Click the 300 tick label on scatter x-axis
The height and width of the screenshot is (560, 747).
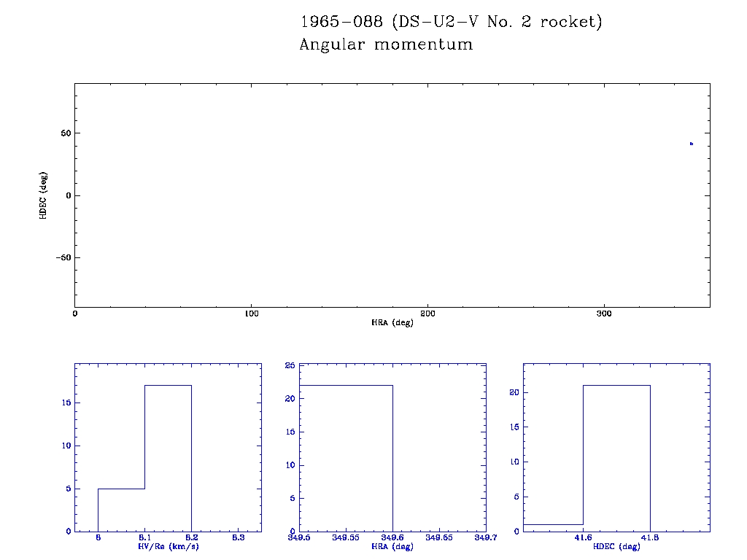(604, 314)
